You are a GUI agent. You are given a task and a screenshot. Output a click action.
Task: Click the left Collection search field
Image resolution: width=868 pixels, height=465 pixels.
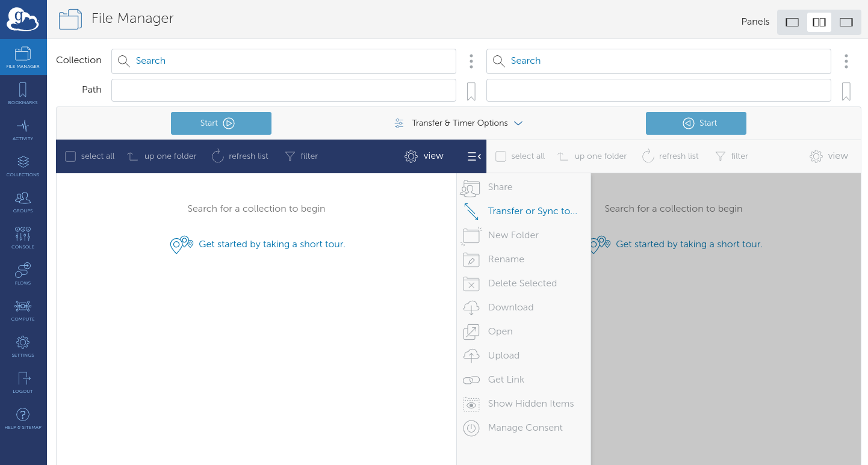(284, 61)
